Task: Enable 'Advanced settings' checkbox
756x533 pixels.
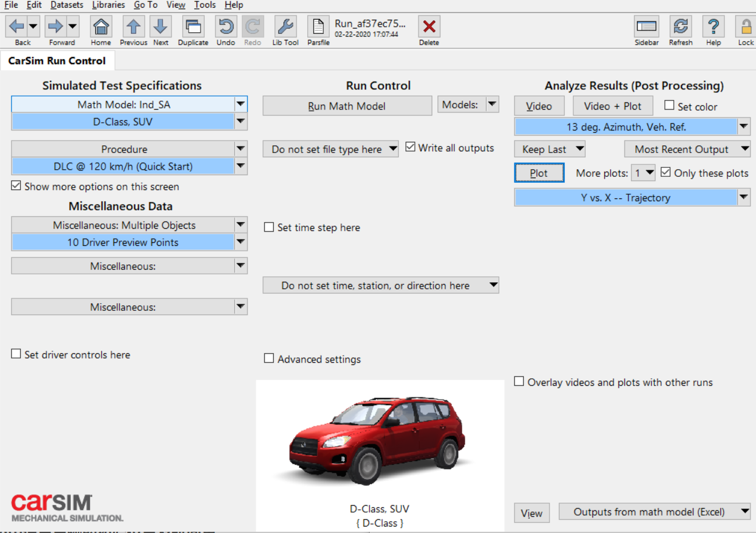Action: coord(269,359)
